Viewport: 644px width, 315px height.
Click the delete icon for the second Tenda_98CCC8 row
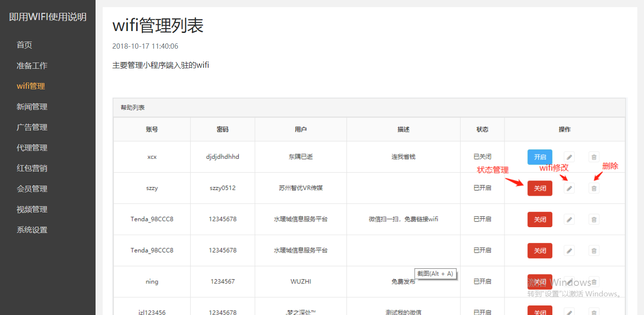tap(594, 251)
